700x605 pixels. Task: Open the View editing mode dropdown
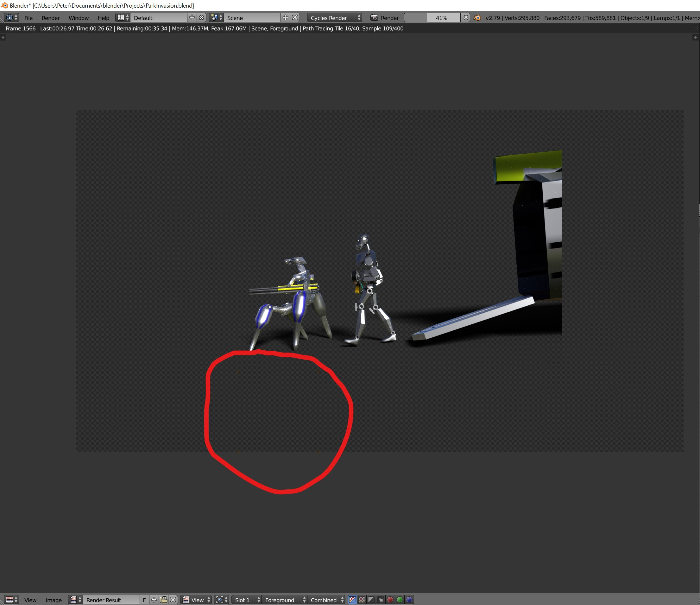point(196,600)
